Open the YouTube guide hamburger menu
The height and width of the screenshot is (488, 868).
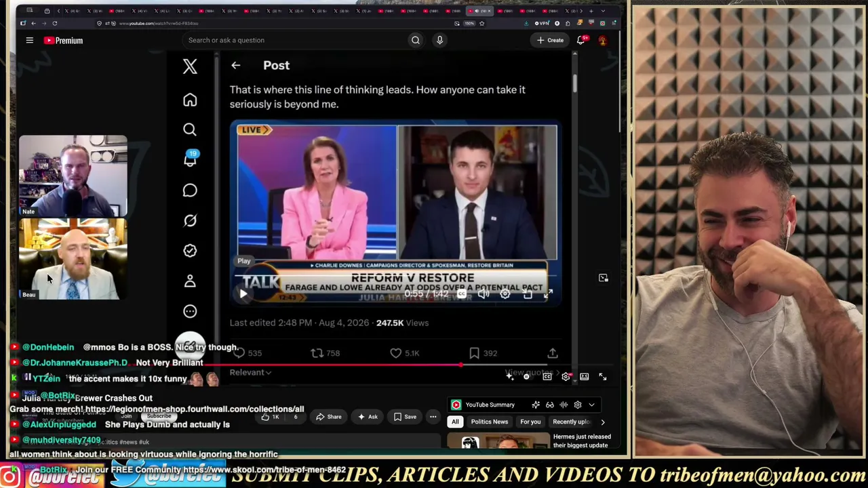click(x=30, y=41)
